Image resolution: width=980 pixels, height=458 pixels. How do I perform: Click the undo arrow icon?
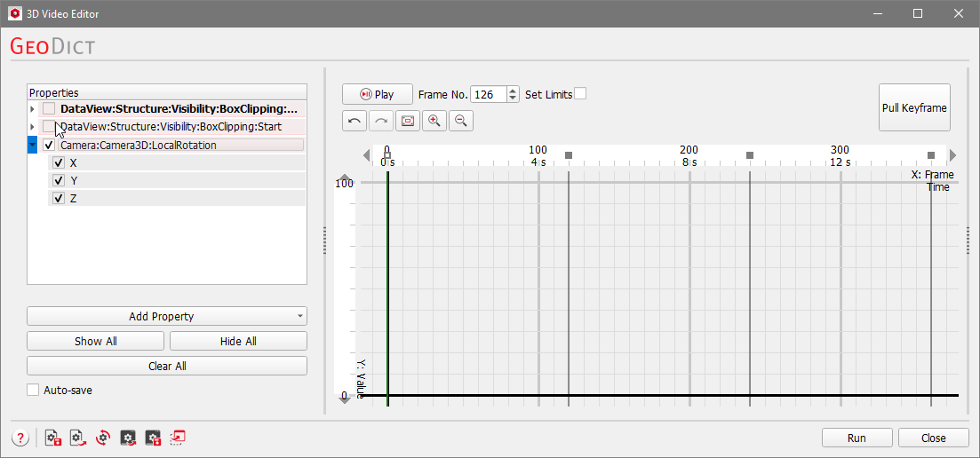tap(355, 121)
